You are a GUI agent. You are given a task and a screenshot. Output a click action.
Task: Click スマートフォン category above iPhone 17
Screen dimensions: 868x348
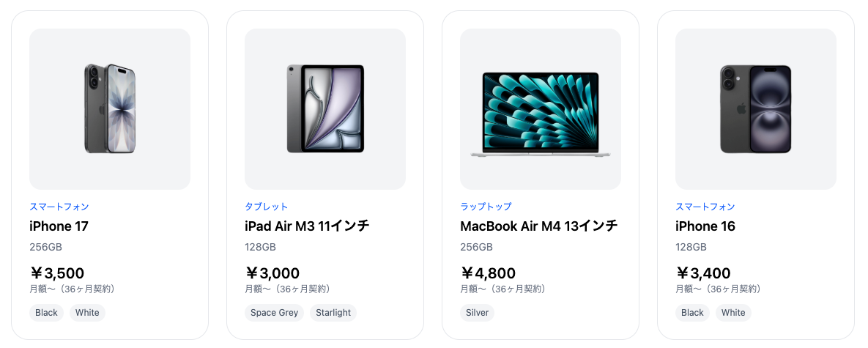59,207
